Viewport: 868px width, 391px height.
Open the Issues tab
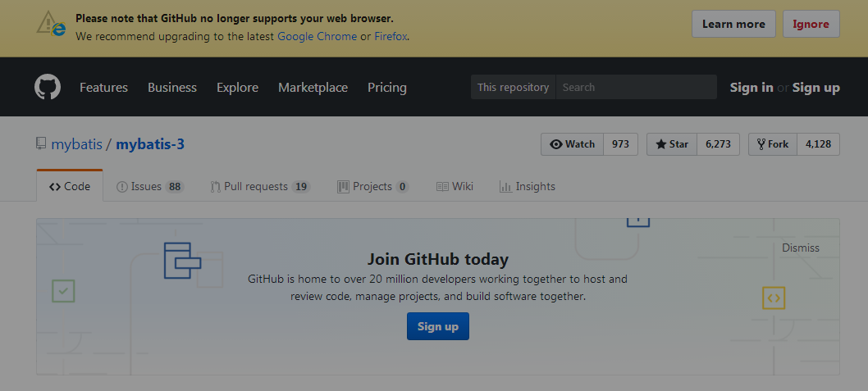(146, 187)
